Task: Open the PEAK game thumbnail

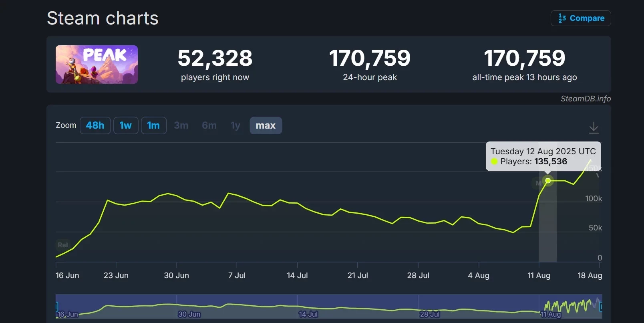Action: click(97, 65)
